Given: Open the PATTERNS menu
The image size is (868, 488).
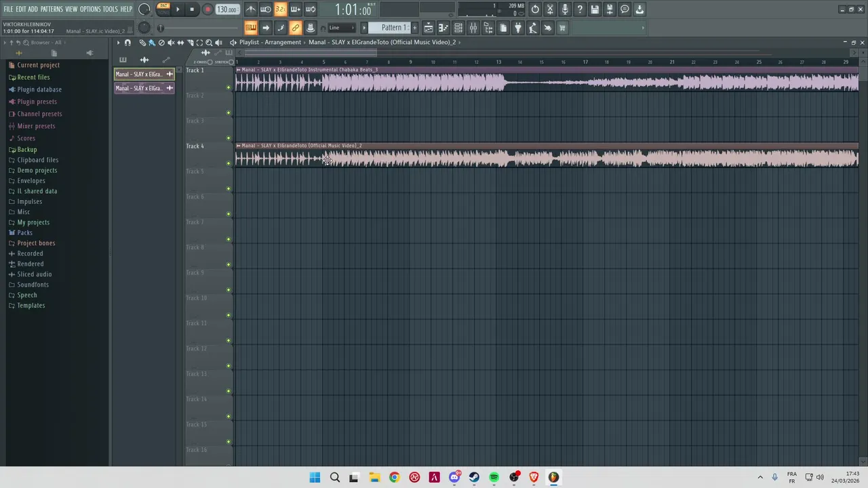Looking at the screenshot, I should point(52,9).
